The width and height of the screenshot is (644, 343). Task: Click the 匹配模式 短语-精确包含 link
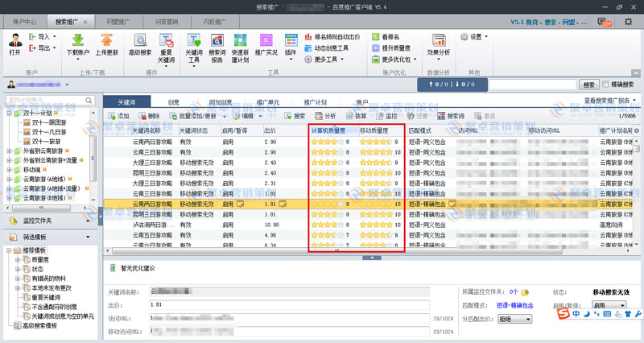tap(514, 305)
